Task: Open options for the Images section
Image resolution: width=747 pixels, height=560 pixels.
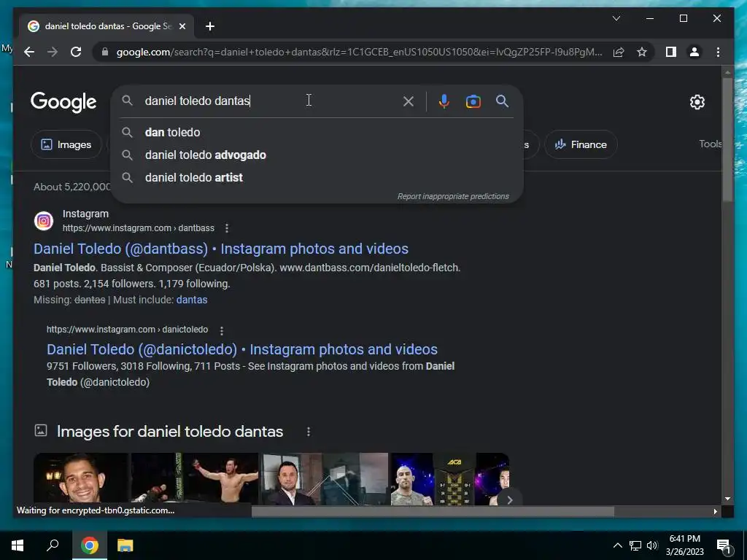Action: point(309,432)
